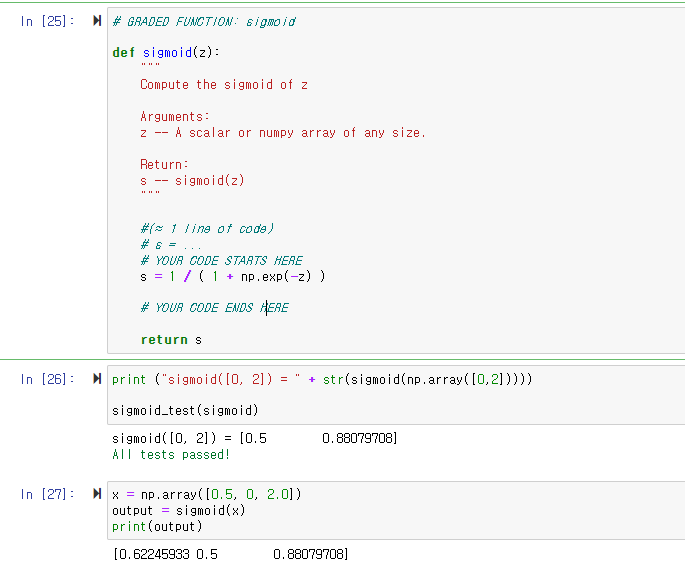Viewport: 685px width, 572px height.
Task: Run cell In [26] with its run icon
Action: [x=97, y=379]
